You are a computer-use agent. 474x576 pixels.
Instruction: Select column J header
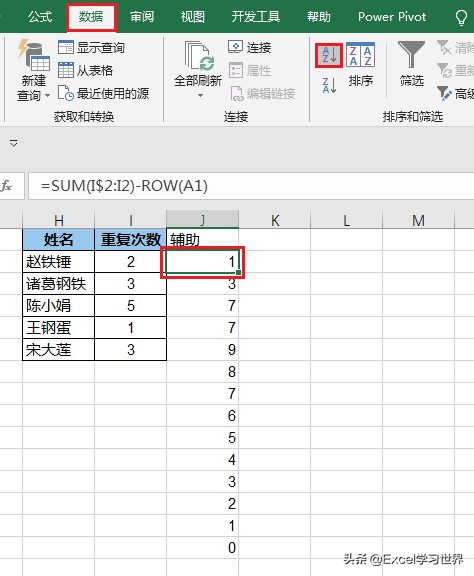point(202,220)
